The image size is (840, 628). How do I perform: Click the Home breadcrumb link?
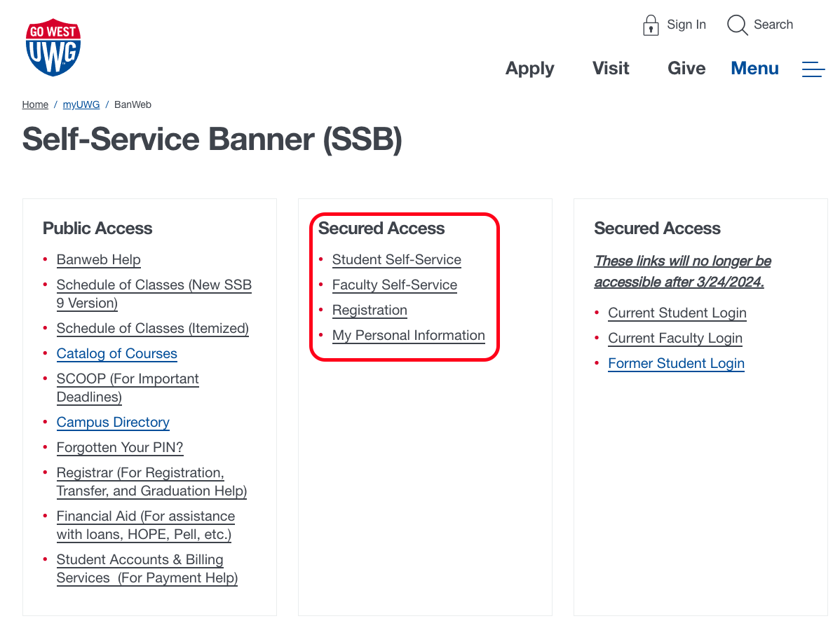pyautogui.click(x=35, y=104)
